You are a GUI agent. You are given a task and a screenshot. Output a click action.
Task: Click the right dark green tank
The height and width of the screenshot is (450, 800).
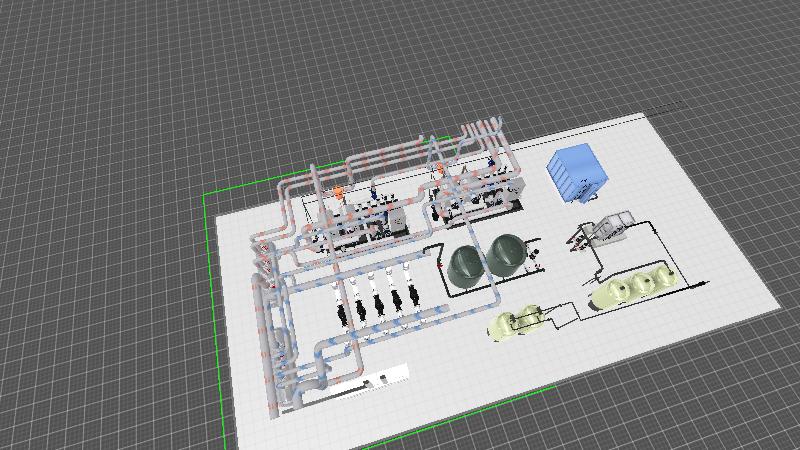click(510, 254)
